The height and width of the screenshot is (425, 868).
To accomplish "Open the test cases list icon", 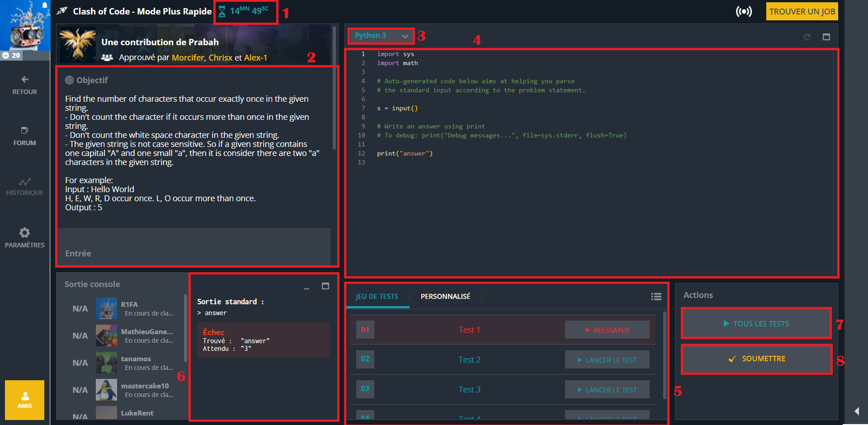I will coord(656,297).
